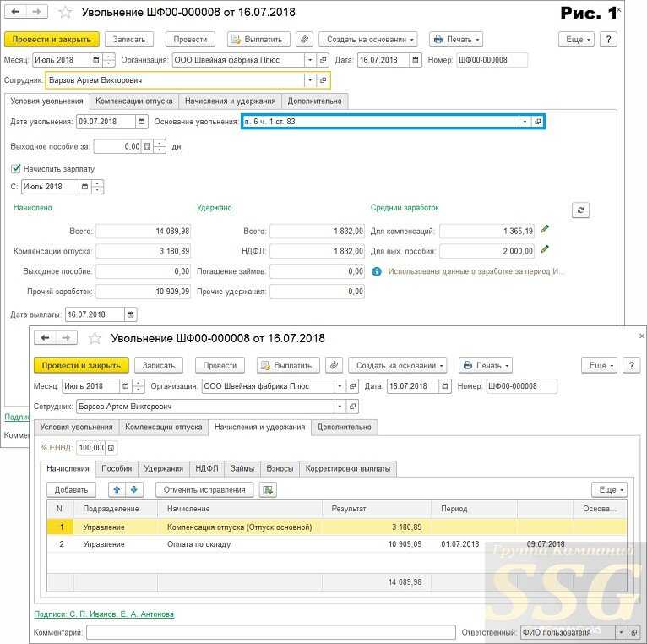Edit average earnings Для компенсаций pencil

click(545, 229)
